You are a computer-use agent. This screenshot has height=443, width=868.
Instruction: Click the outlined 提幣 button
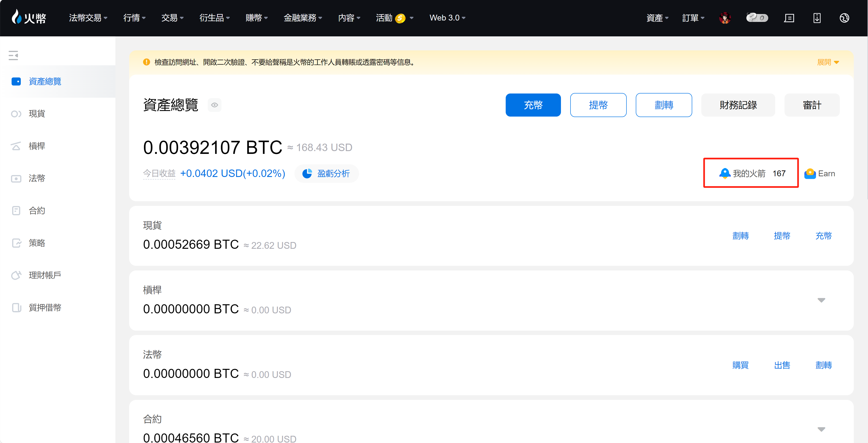click(x=598, y=105)
